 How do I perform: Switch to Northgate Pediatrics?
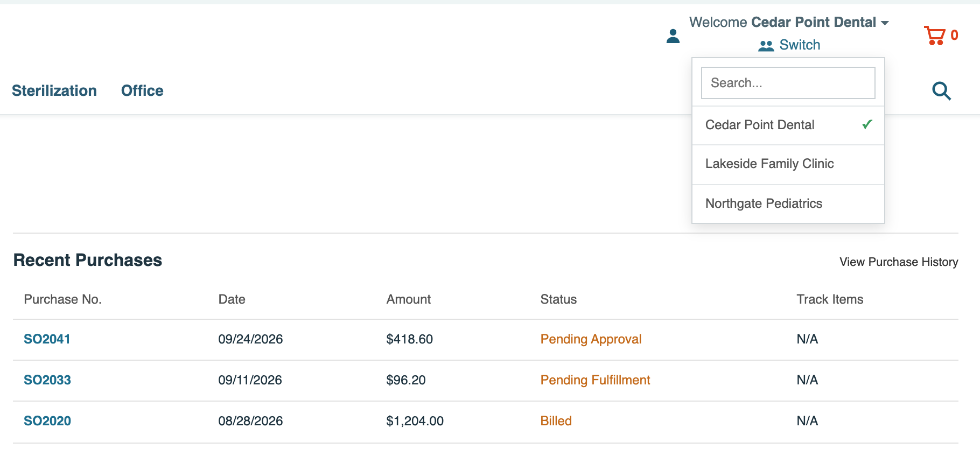tap(788, 204)
